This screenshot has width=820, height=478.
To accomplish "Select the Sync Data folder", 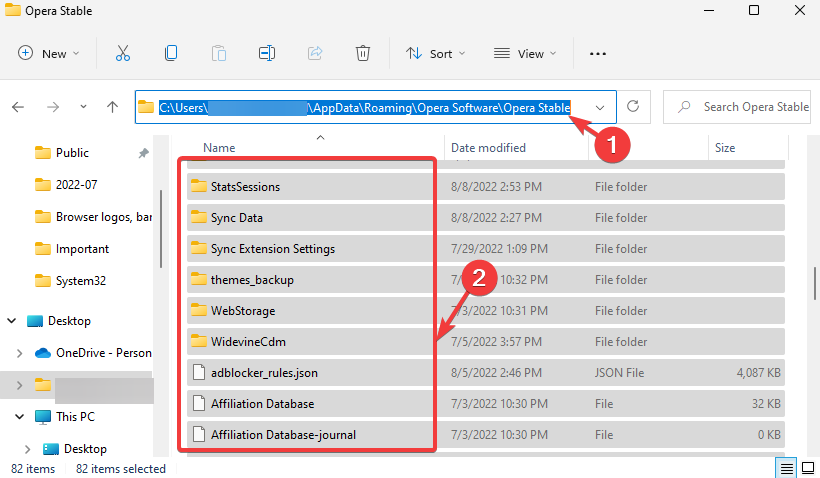I will 486,218.
